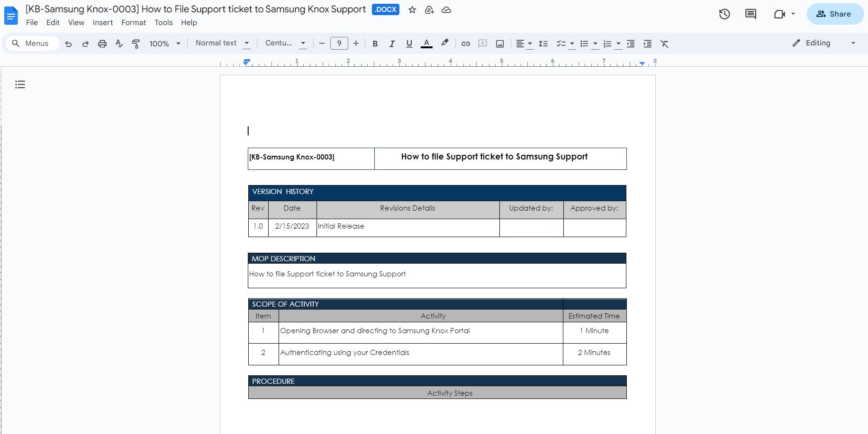
Task: Click the .DOCX format badge
Action: coord(386,9)
